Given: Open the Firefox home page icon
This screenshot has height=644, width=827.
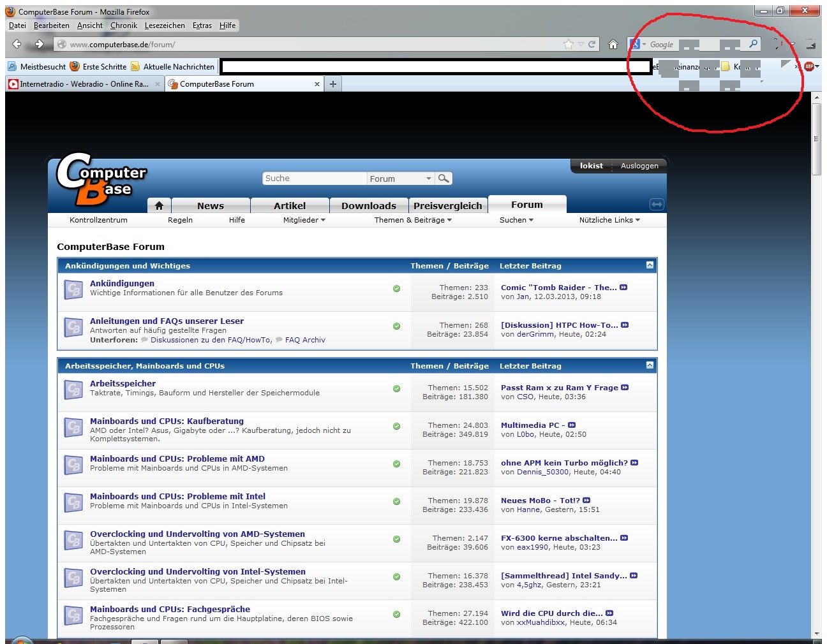Looking at the screenshot, I should pyautogui.click(x=613, y=44).
